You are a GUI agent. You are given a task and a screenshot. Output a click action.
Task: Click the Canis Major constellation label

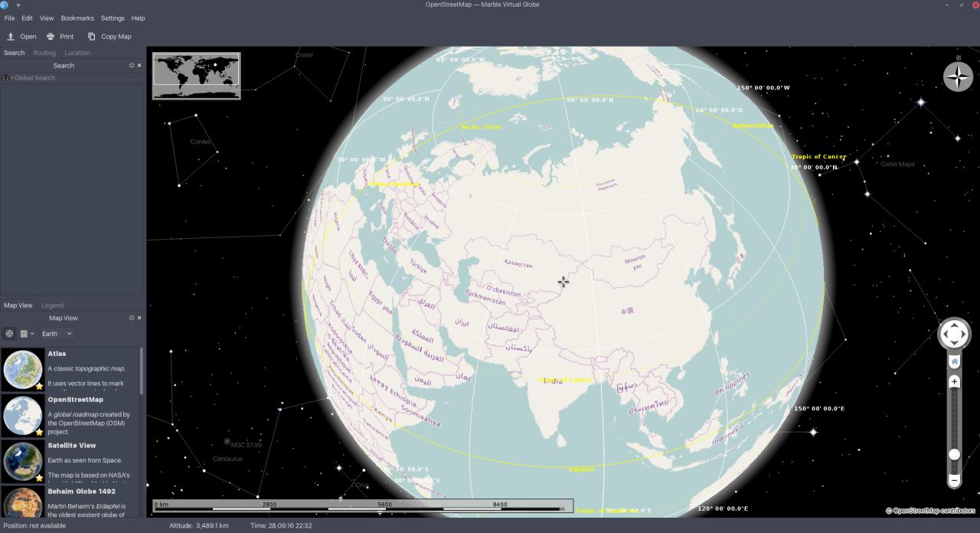coord(897,164)
